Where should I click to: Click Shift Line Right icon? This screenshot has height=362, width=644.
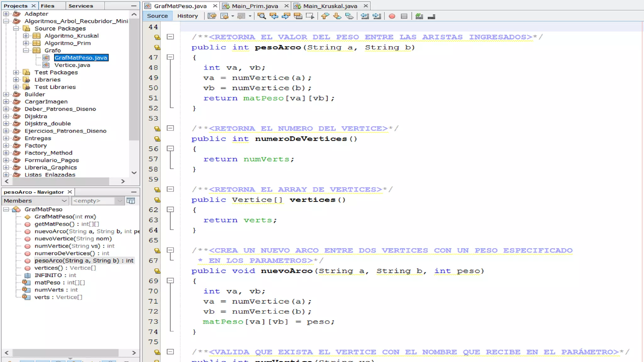pos(377,16)
